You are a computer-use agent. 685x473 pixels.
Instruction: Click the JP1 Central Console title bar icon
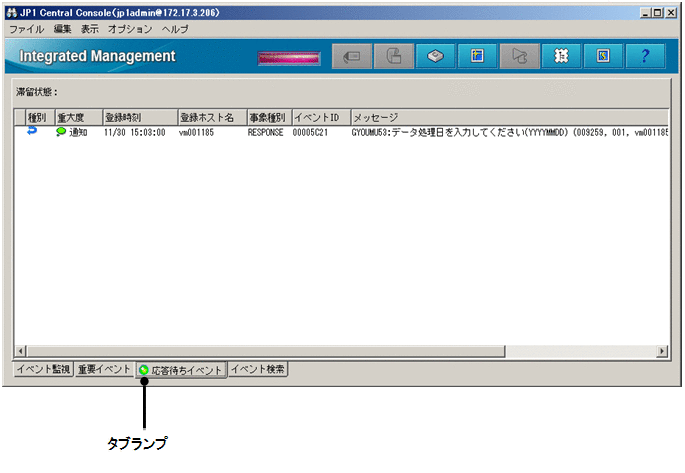point(11,13)
